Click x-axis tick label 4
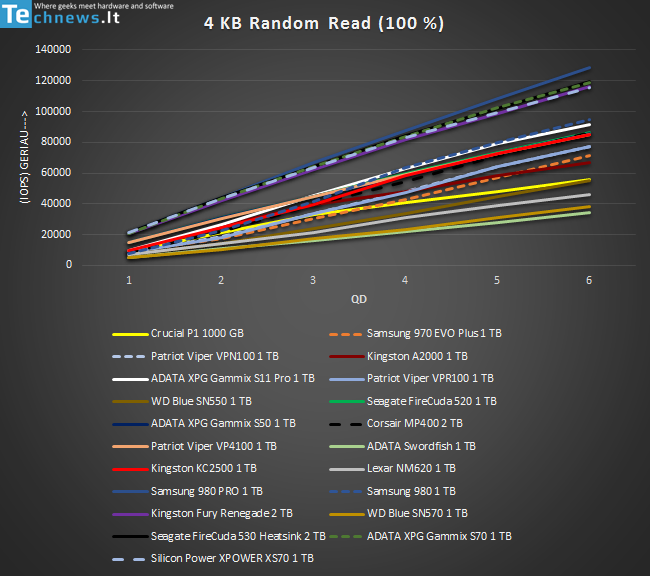 405,280
